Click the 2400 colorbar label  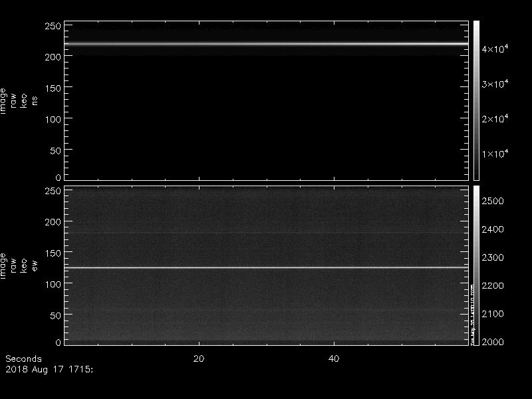point(493,229)
